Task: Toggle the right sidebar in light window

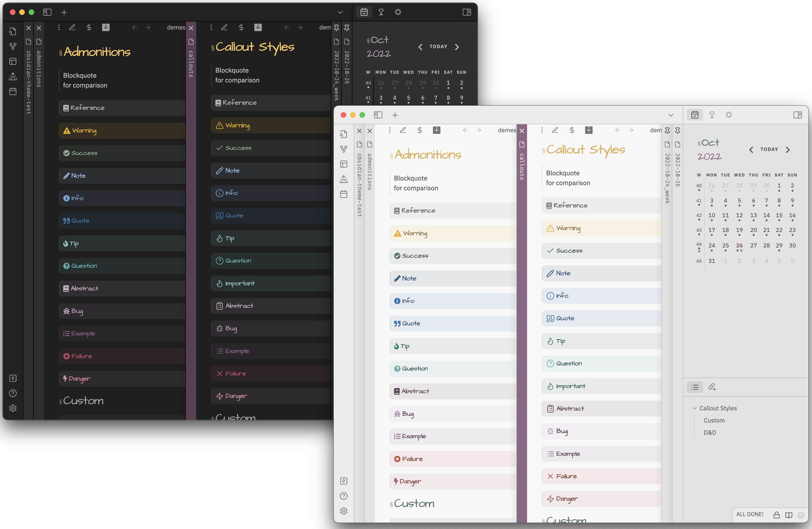Action: (798, 115)
